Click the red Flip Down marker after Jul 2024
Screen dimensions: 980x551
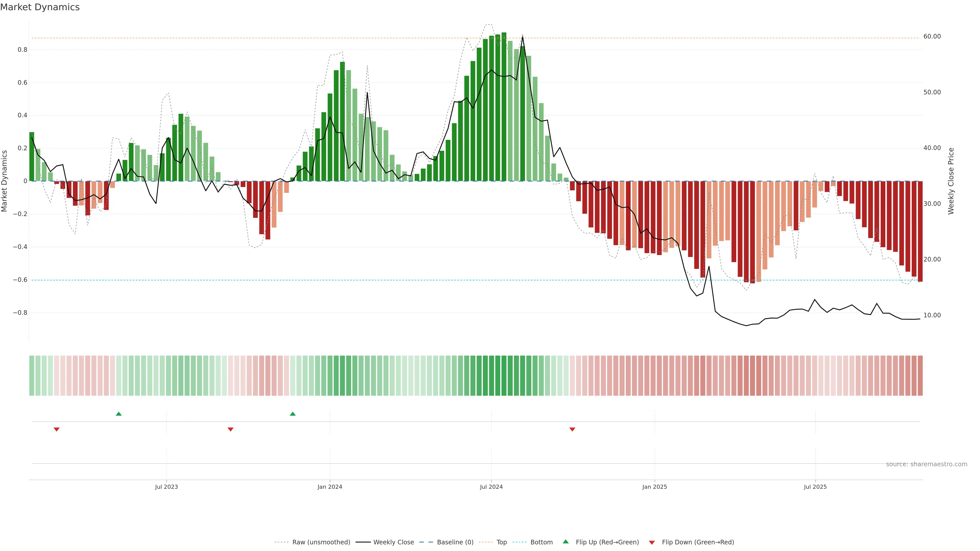(x=572, y=429)
